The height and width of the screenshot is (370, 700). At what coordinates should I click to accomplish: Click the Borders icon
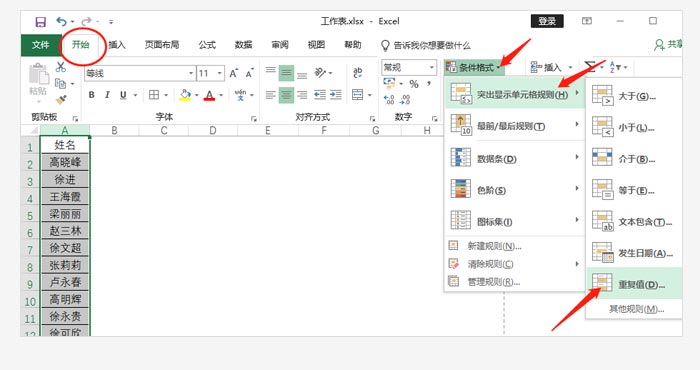click(154, 95)
